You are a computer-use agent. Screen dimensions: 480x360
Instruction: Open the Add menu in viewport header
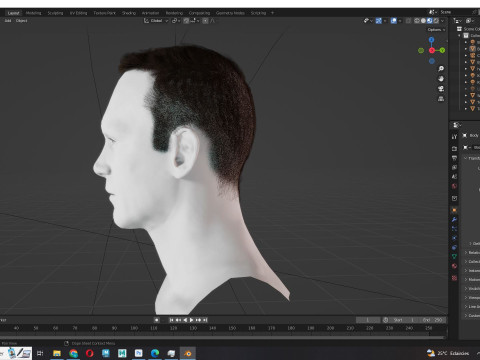[8, 21]
